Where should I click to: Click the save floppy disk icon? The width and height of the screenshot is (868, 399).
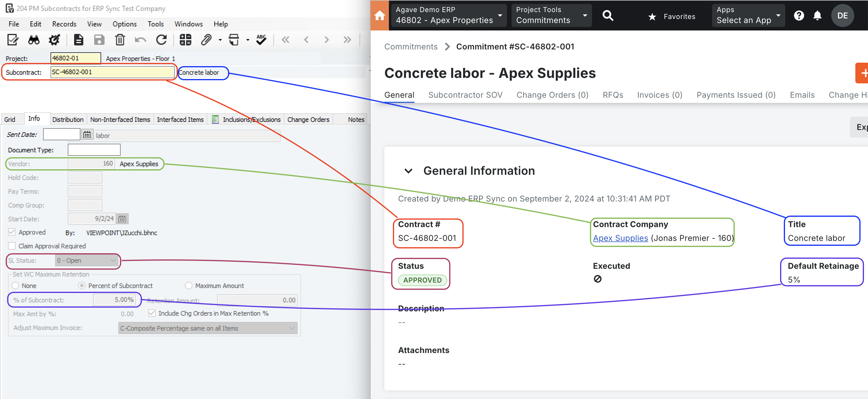click(x=99, y=40)
